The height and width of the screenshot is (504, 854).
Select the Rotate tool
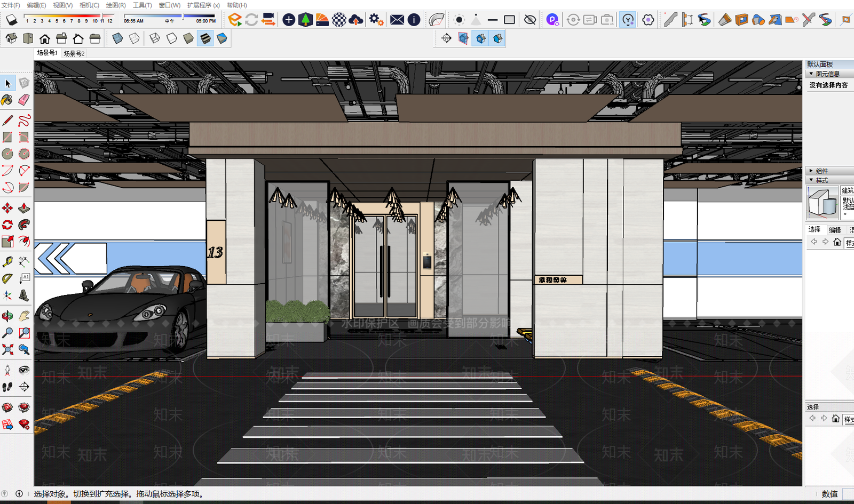coord(7,225)
